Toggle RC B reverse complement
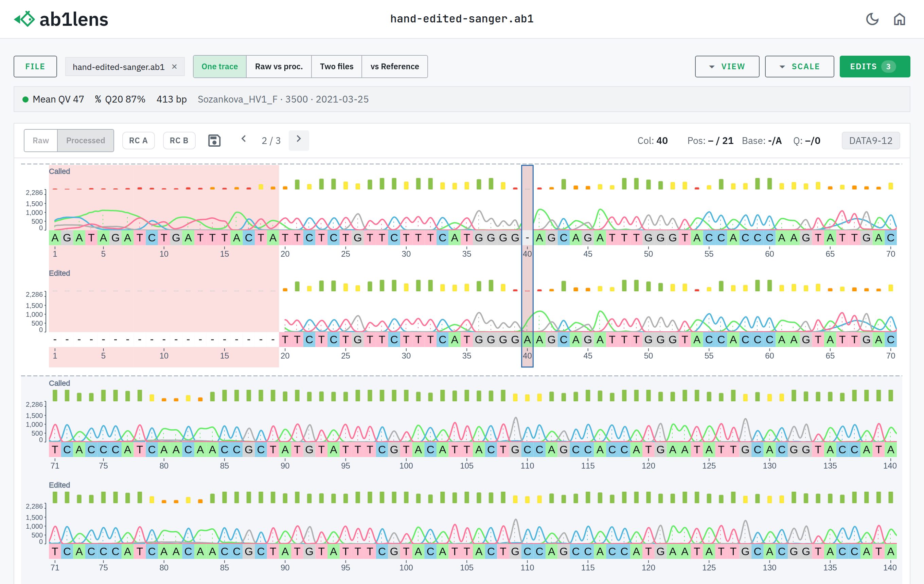Image resolution: width=924 pixels, height=584 pixels. pos(179,140)
